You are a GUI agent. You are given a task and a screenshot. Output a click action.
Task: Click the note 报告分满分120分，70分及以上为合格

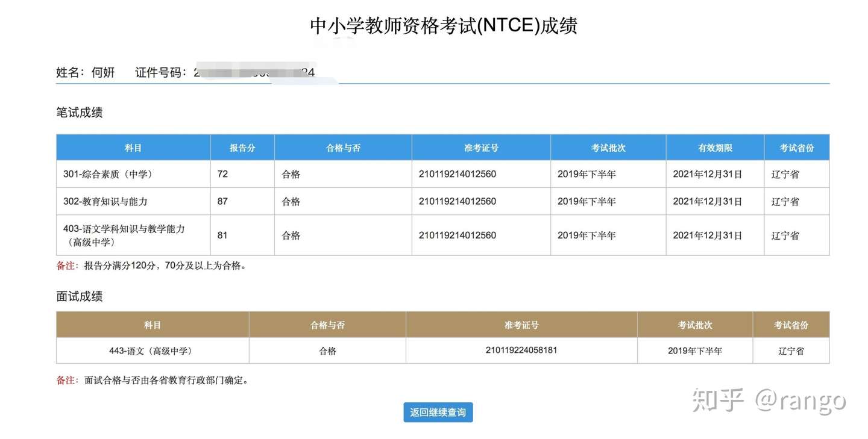165,266
